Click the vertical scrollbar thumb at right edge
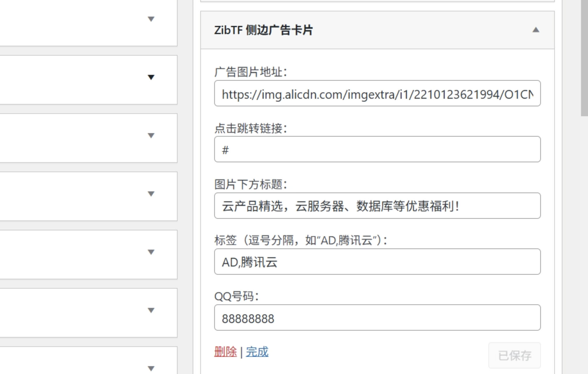This screenshot has height=374, width=588. 584,58
